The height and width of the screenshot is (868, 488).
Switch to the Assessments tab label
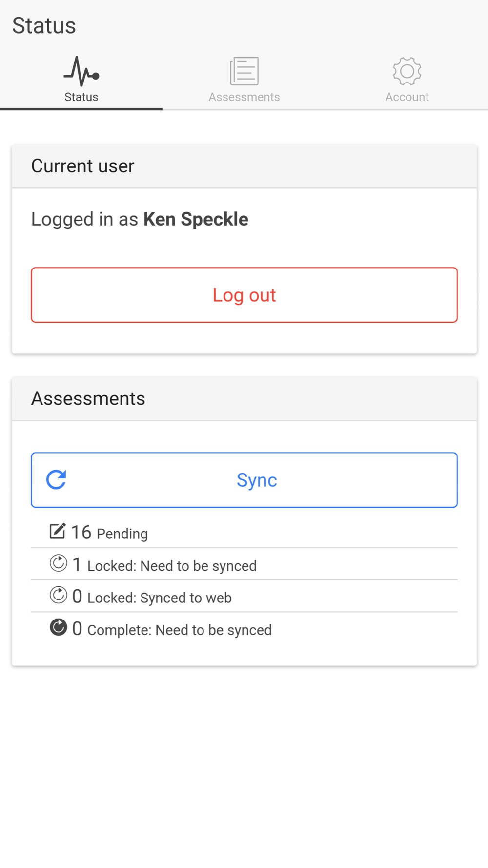[x=244, y=97]
